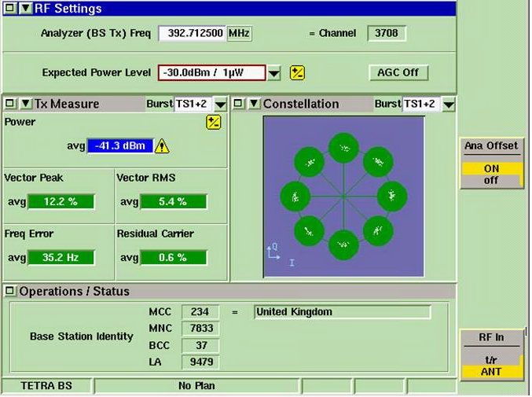532x397 pixels.
Task: Click the yellow warning triangle next to power
Action: 163,146
